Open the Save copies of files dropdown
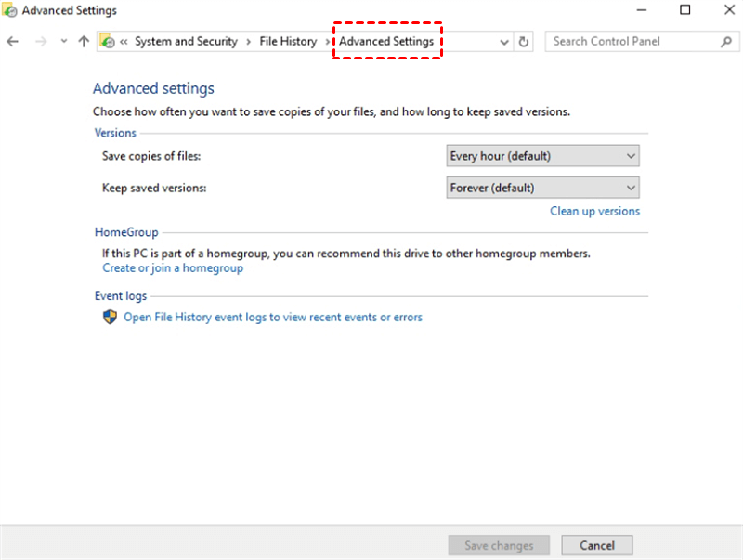This screenshot has width=743, height=560. (542, 156)
